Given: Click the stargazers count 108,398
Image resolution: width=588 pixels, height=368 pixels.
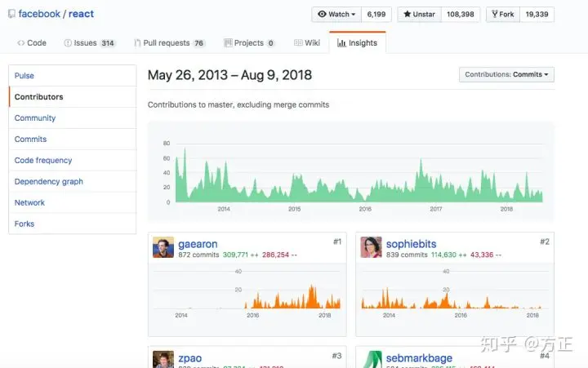Looking at the screenshot, I should point(461,14).
